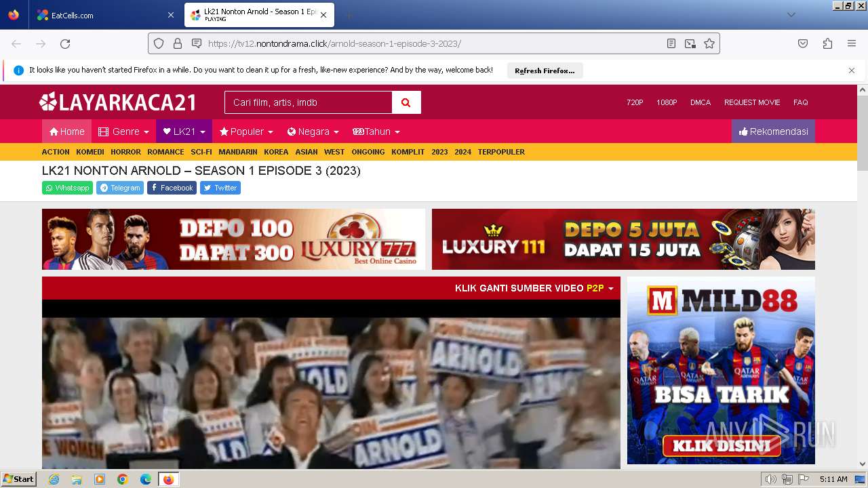
Task: Click the Luxury777 casino banner
Action: coord(233,239)
